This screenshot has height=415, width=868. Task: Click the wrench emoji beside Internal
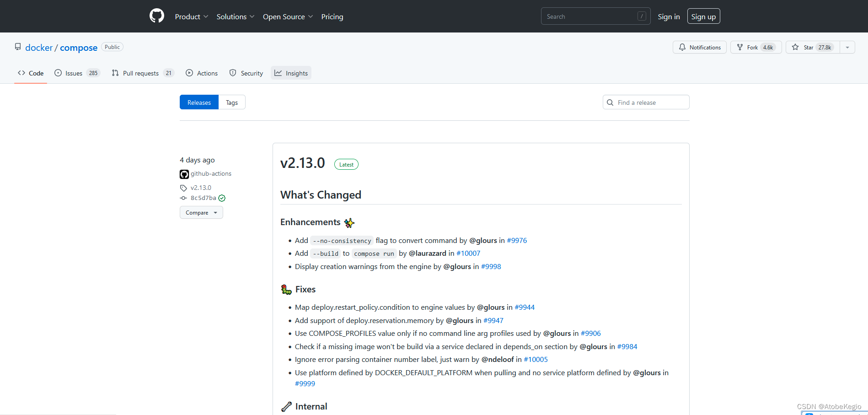[x=286, y=406]
